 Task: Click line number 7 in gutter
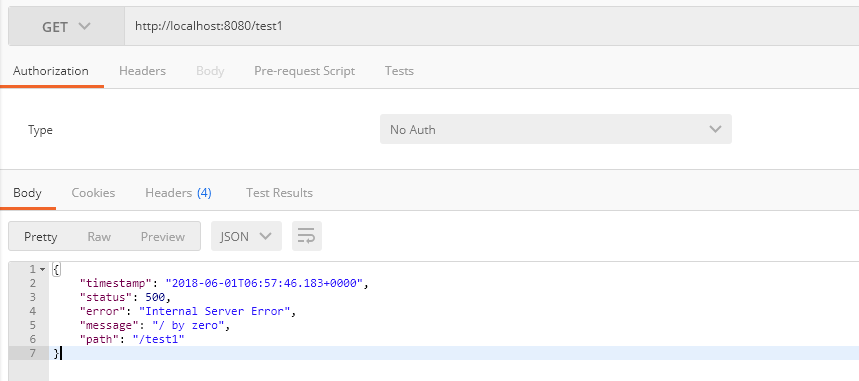coord(31,353)
